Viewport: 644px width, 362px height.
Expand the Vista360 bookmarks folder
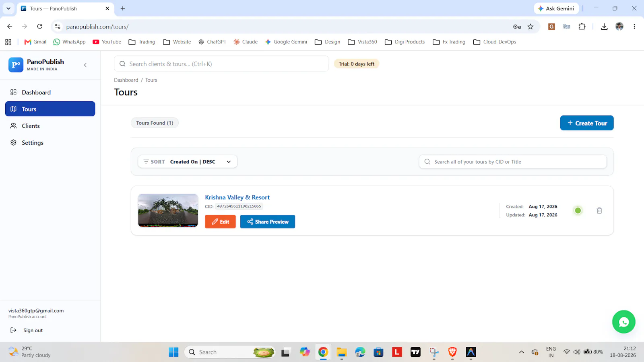pyautogui.click(x=363, y=42)
